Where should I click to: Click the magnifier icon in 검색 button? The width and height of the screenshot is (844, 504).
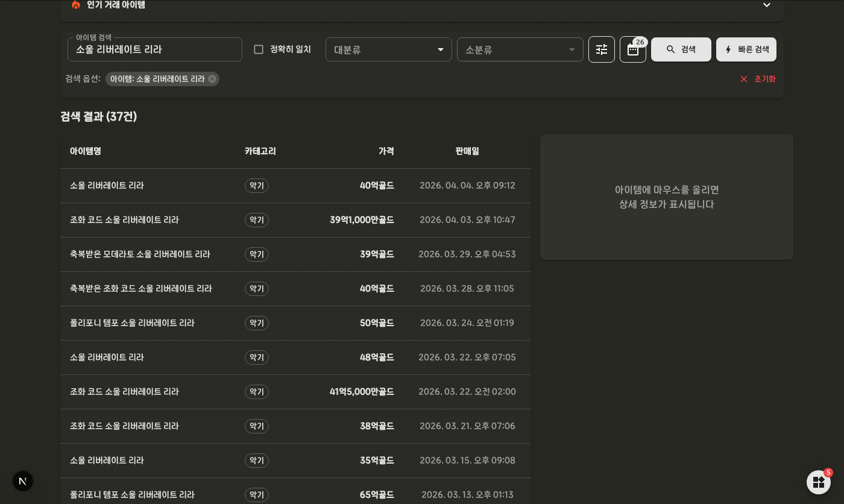click(670, 49)
